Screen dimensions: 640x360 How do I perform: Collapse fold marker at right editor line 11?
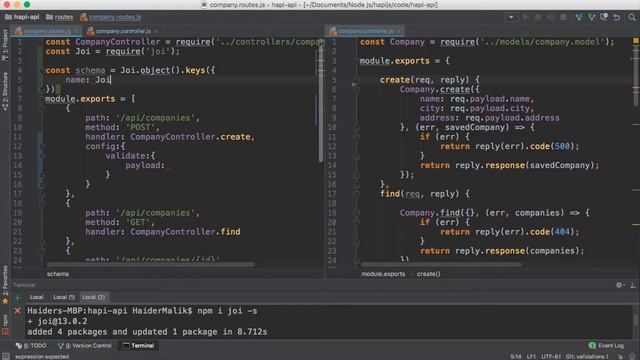pos(356,137)
